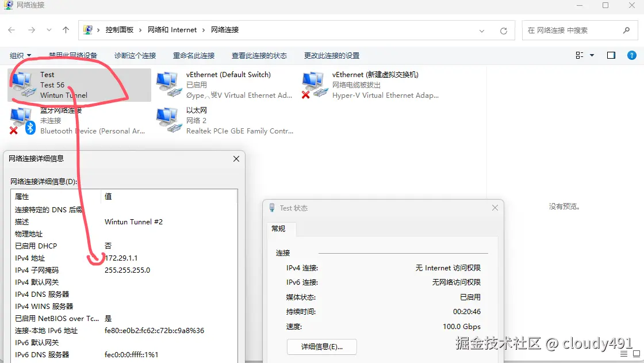Click the 在网络连接中搜索 search box

click(x=575, y=30)
